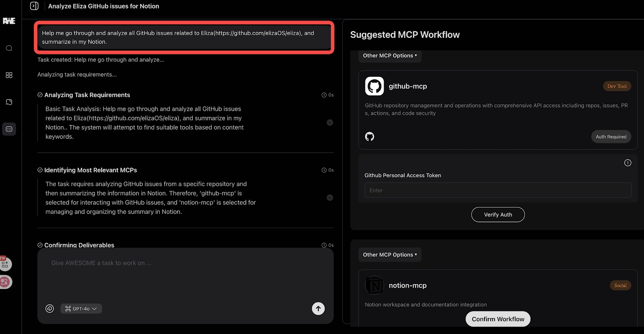Open the GPT-4o model selector dropdown

pos(81,309)
